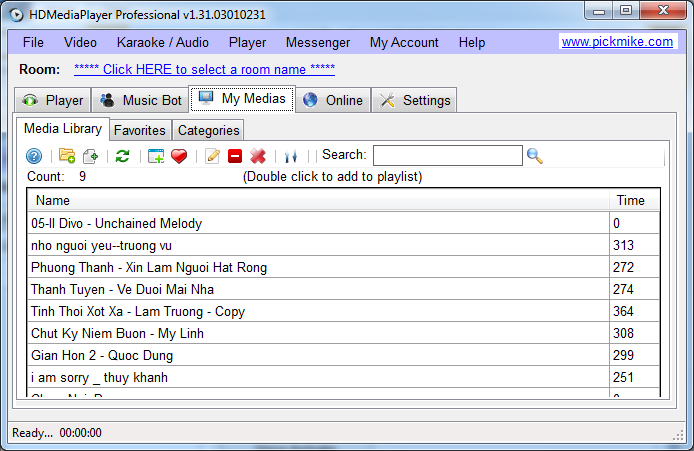
Task: Switch to the Player tab
Action: pyautogui.click(x=53, y=100)
